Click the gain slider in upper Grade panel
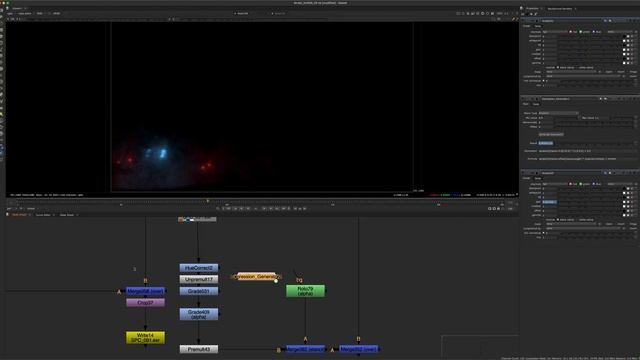 [x=589, y=50]
